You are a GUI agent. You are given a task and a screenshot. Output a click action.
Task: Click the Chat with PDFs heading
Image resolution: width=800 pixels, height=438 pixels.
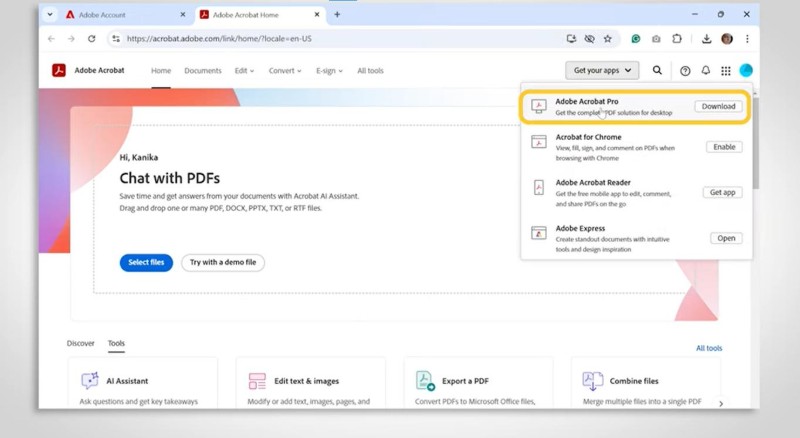170,178
